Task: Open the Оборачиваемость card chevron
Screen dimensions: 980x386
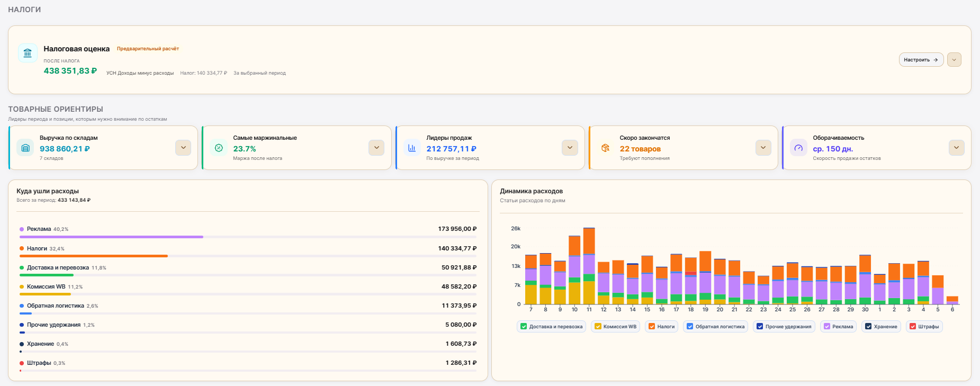Action: 957,148
